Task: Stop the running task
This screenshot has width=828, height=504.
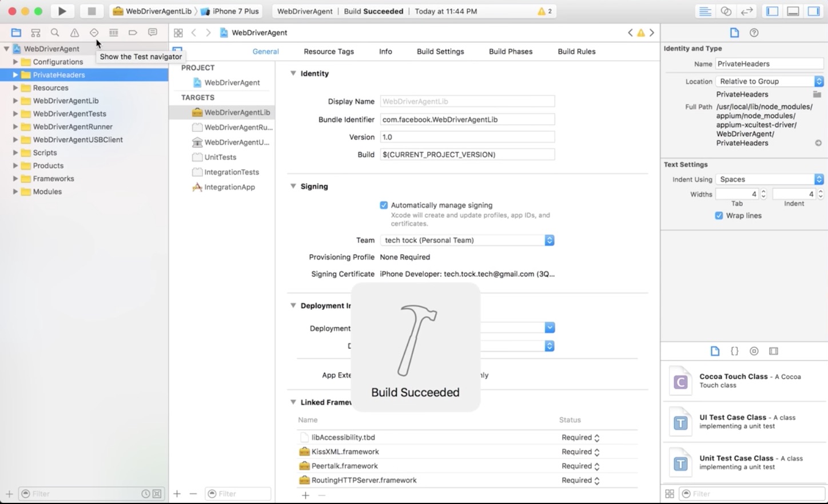Action: (91, 11)
